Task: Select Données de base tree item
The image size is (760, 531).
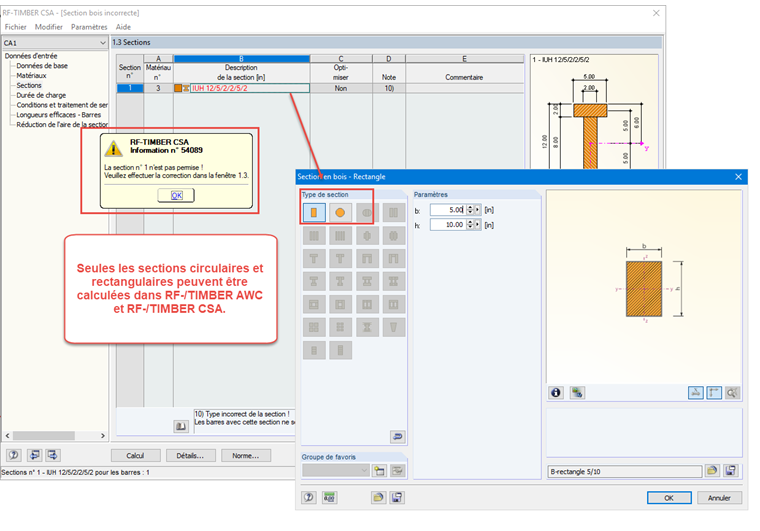Action: 42,66
